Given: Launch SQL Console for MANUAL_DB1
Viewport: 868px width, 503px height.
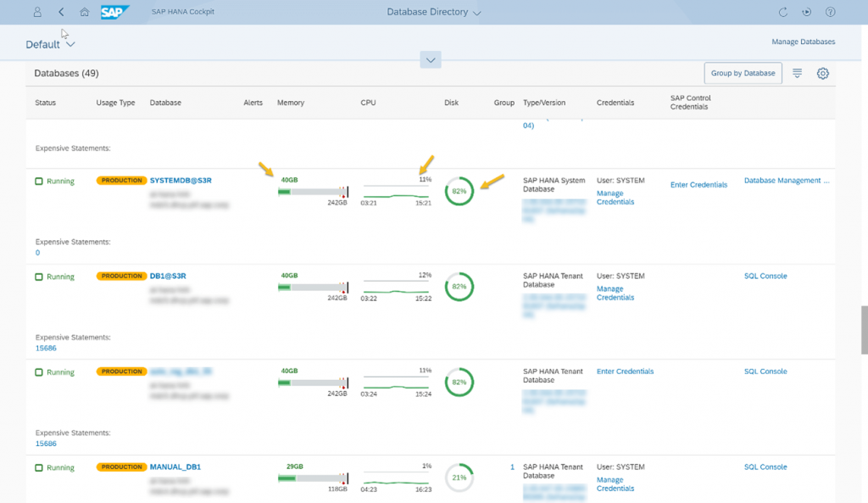Looking at the screenshot, I should [765, 467].
